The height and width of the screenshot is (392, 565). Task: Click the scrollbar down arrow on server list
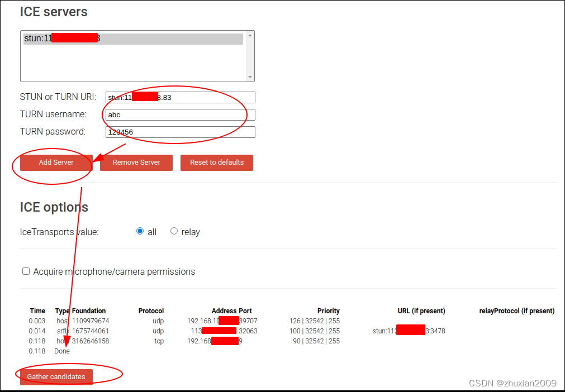[250, 78]
